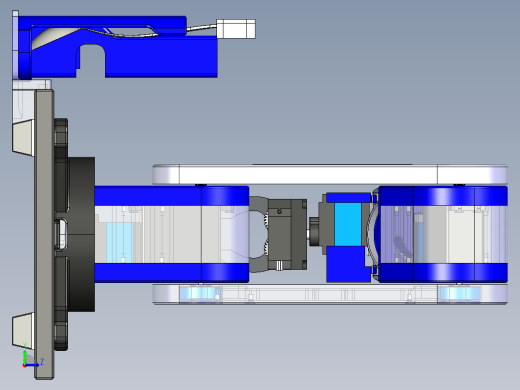Select the long white top arm bar
The width and height of the screenshot is (520, 390).
[x=330, y=174]
